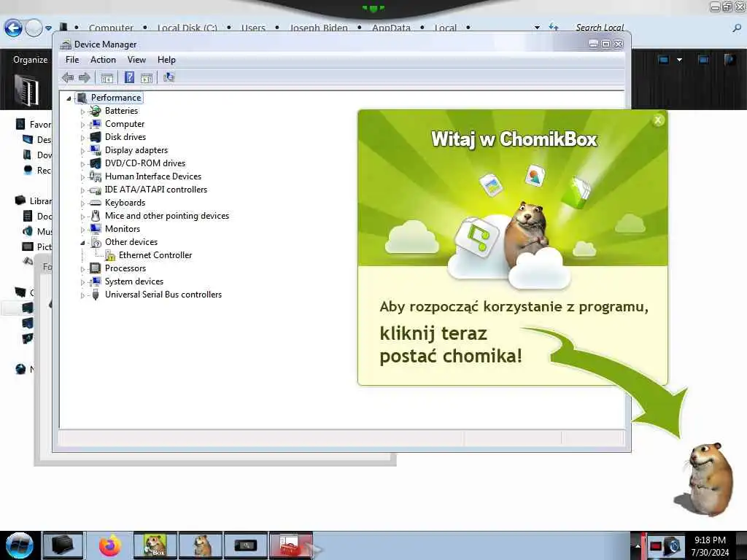
Task: Expand the Computer node
Action: click(x=82, y=125)
